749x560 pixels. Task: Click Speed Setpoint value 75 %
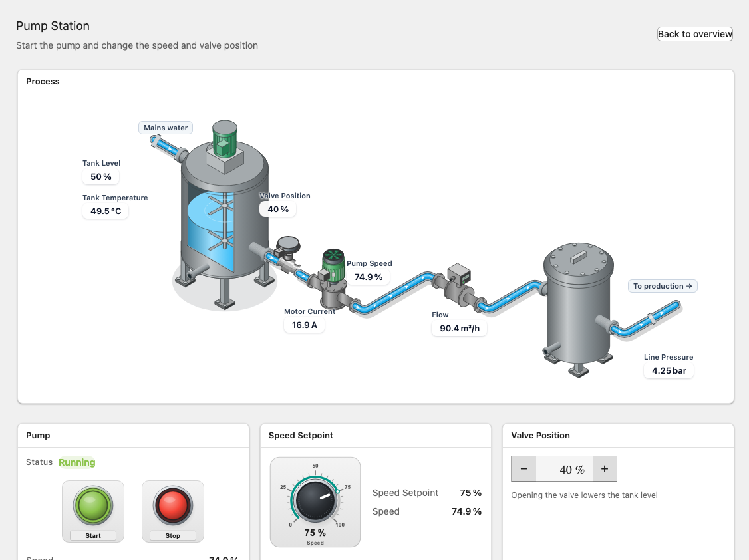pyautogui.click(x=470, y=493)
